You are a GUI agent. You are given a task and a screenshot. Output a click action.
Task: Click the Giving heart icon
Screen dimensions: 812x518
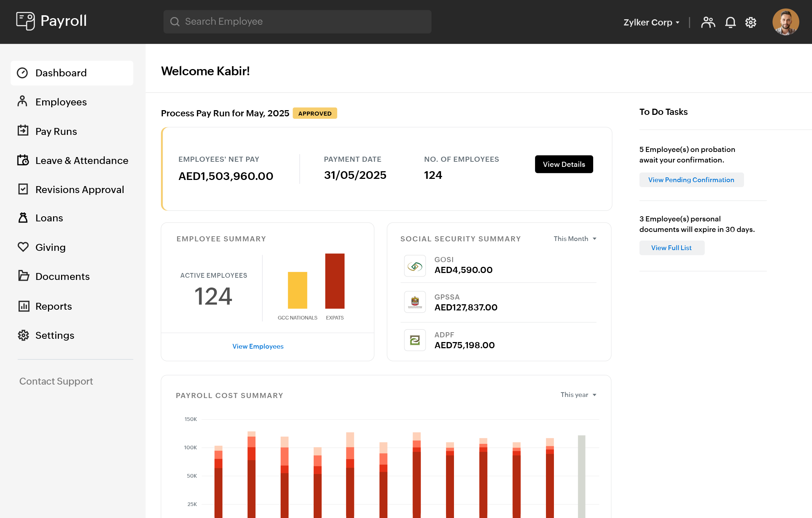23,247
